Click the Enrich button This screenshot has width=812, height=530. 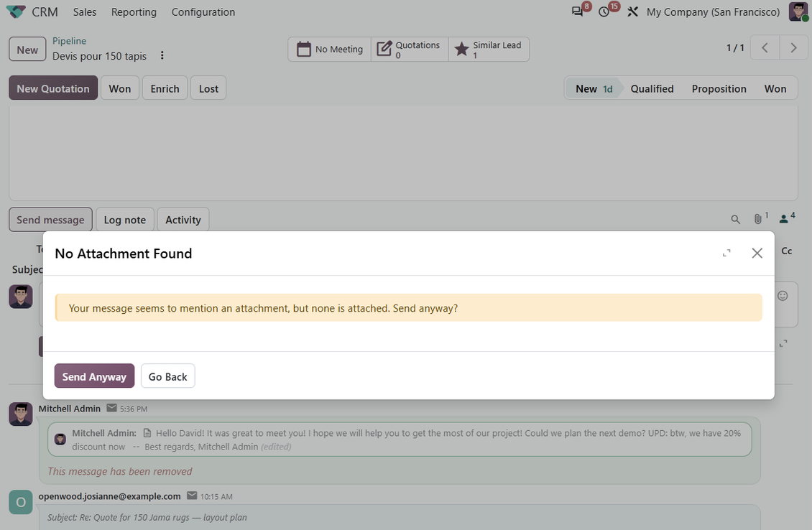[165, 88]
